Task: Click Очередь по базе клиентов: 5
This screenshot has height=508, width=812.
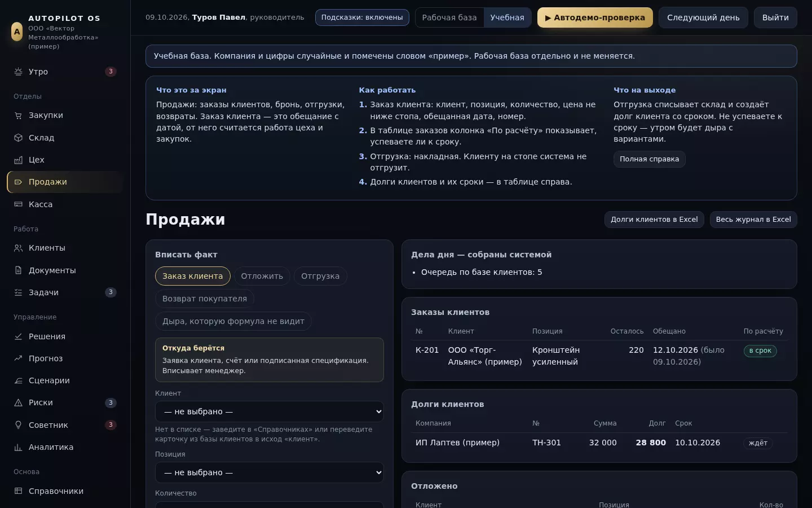Action: coord(482,272)
